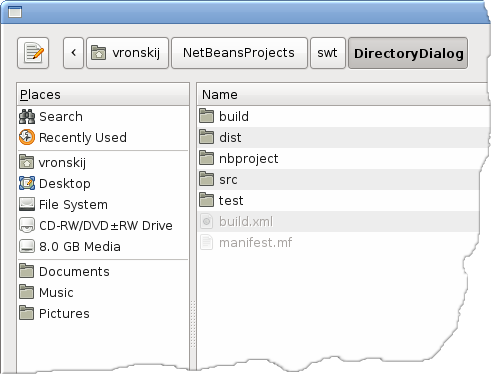The width and height of the screenshot is (491, 374).
Task: Click the File System drive icon
Action: click(27, 204)
